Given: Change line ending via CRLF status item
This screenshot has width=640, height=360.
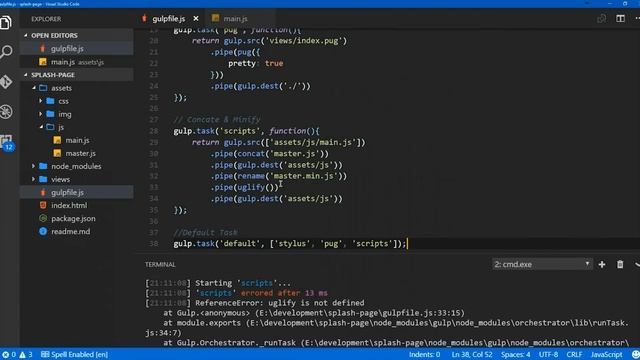Looking at the screenshot, I should click(574, 354).
